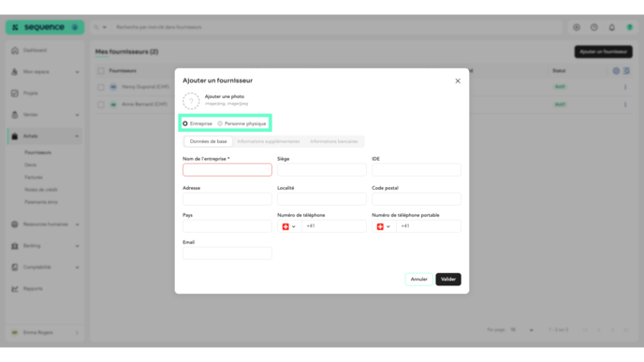The image size is (644, 362).
Task: Click the clock icon in the top bar
Action: [x=594, y=27]
